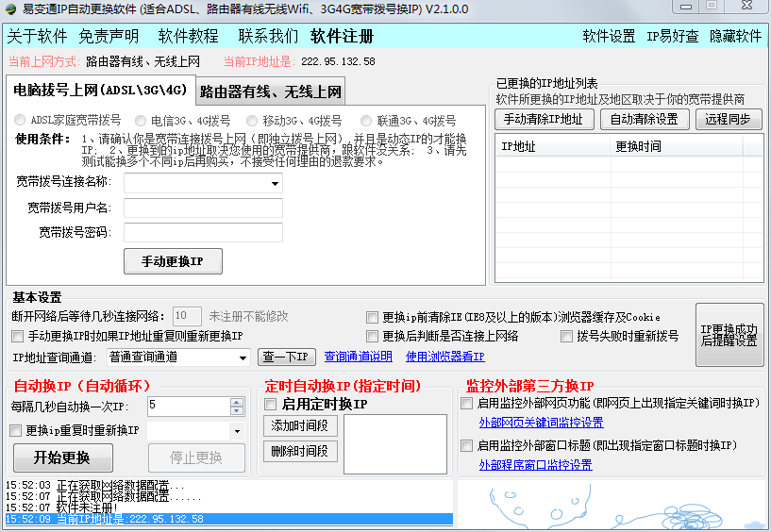Image resolution: width=771 pixels, height=532 pixels.
Task: Click the 停止更换 button
Action: pos(196,457)
